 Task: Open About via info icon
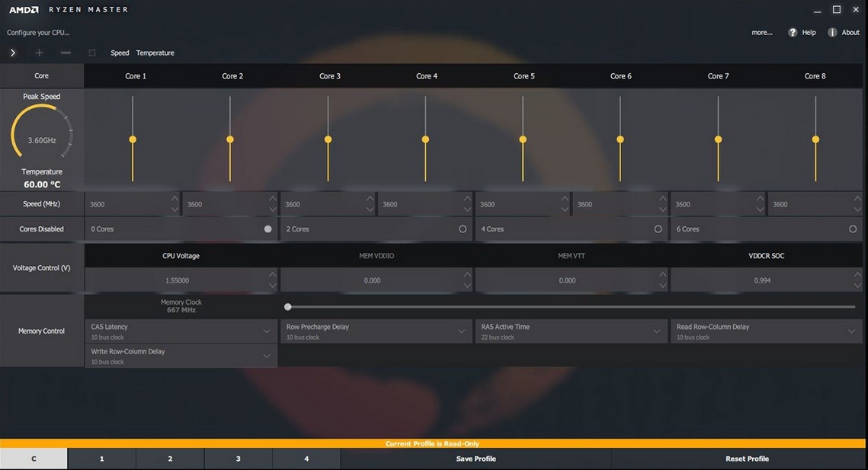click(x=832, y=33)
